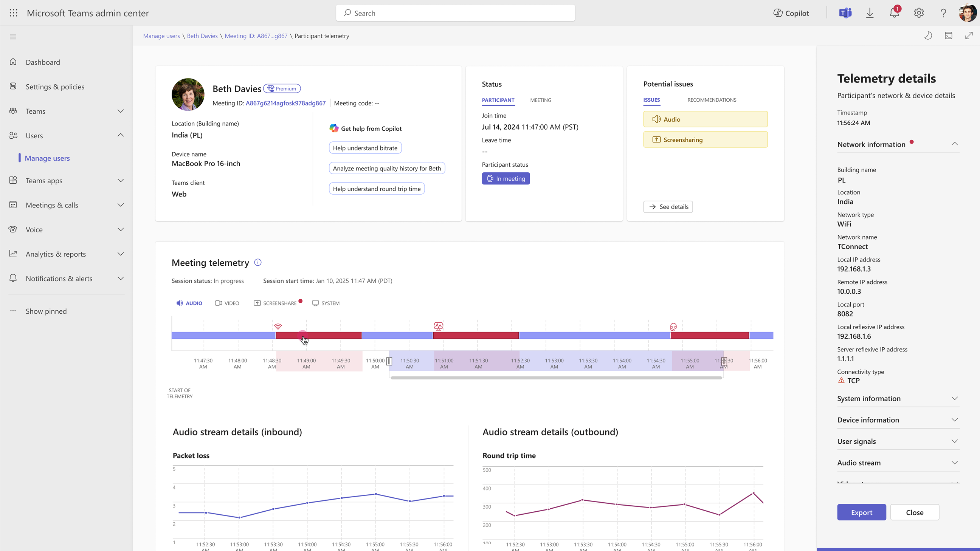Click the Export button

861,512
